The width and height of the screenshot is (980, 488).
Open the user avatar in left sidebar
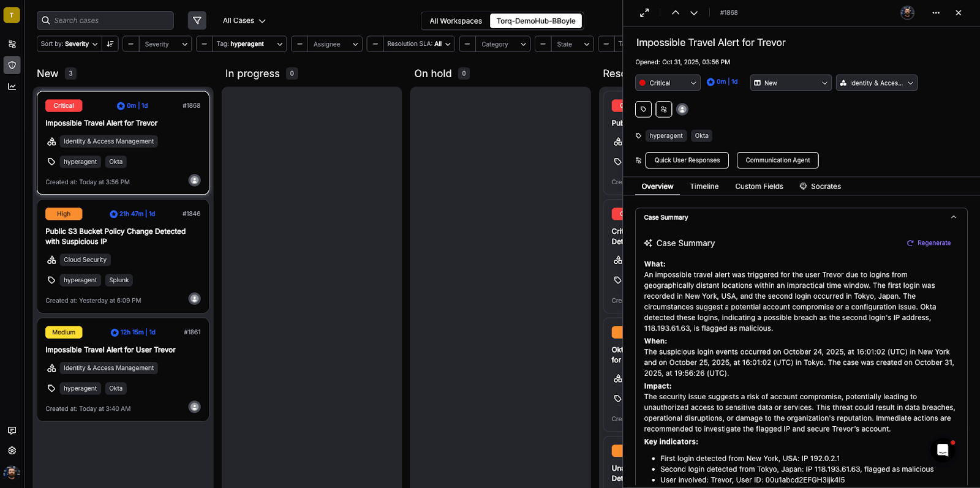point(12,473)
